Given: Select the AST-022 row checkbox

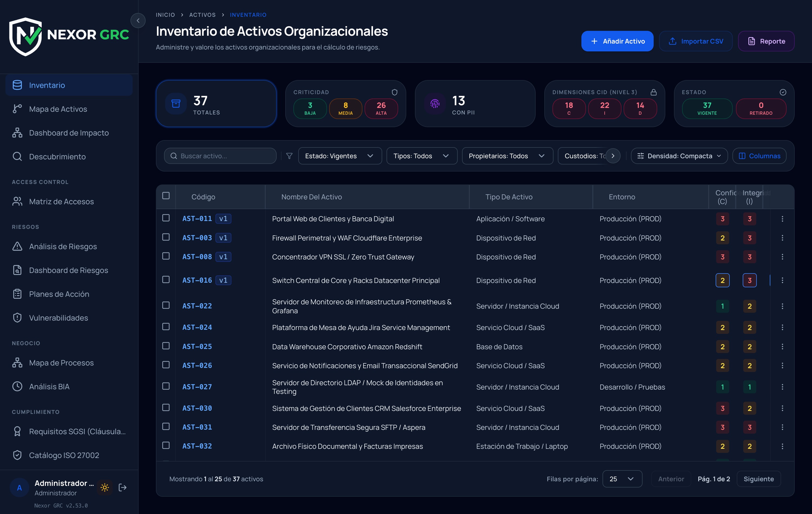Looking at the screenshot, I should (x=166, y=305).
